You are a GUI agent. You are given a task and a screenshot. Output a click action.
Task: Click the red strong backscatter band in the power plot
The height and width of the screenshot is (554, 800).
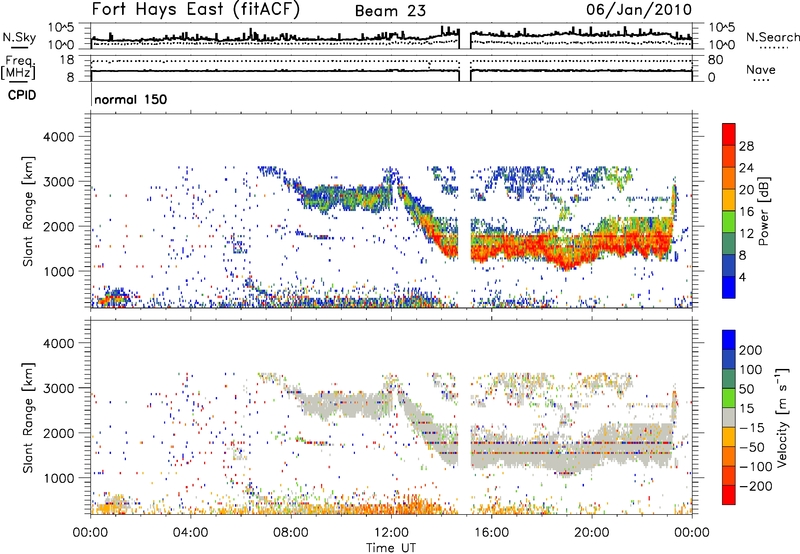click(571, 246)
